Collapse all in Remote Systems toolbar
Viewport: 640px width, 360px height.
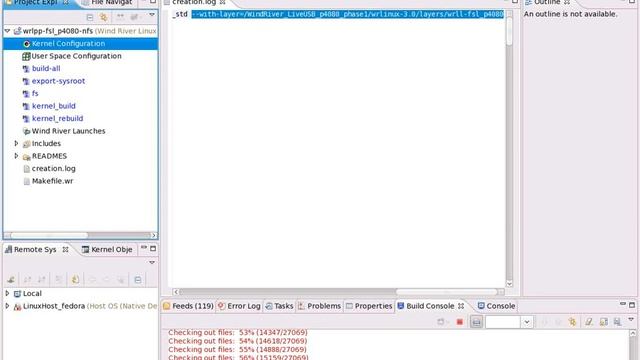coord(138,280)
